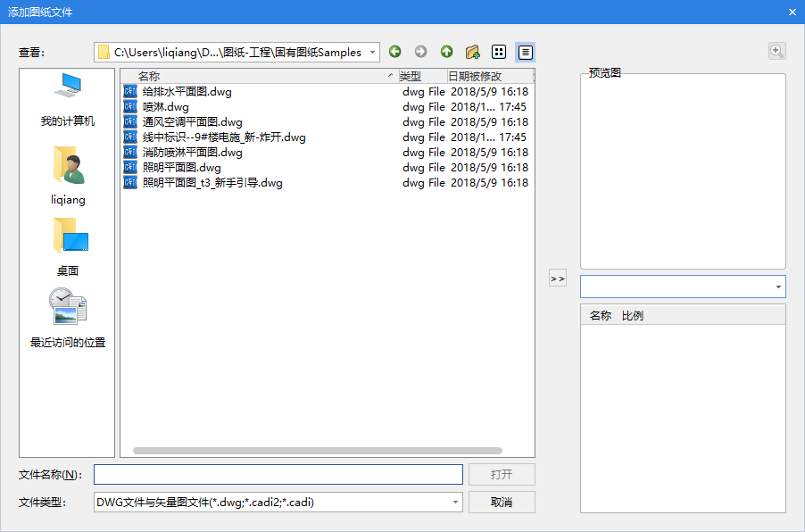Expand the look-in path dropdown

(371, 53)
